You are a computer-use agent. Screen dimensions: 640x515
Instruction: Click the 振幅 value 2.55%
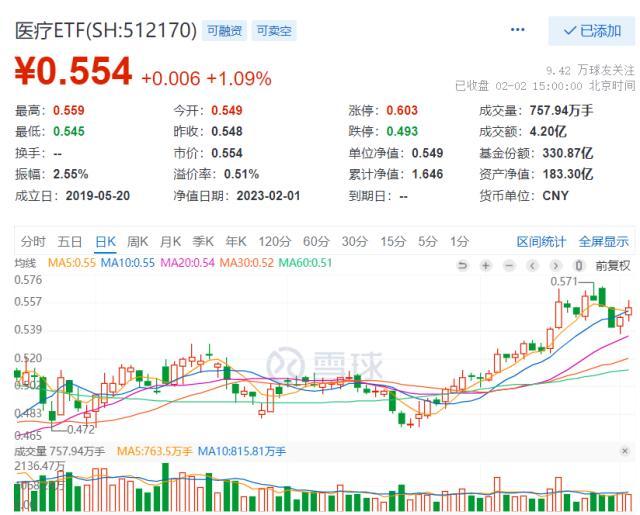[x=71, y=174]
